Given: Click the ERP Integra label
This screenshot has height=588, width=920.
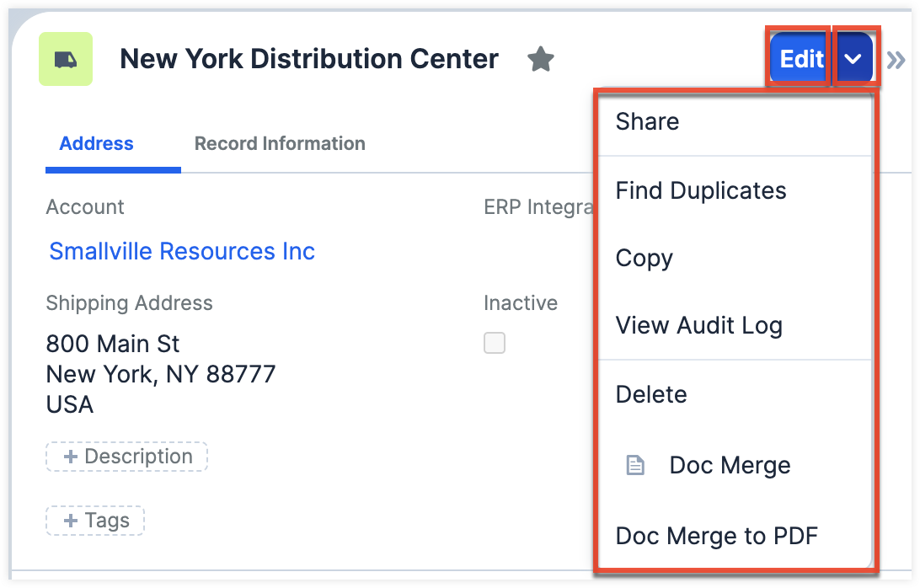Looking at the screenshot, I should tap(538, 207).
